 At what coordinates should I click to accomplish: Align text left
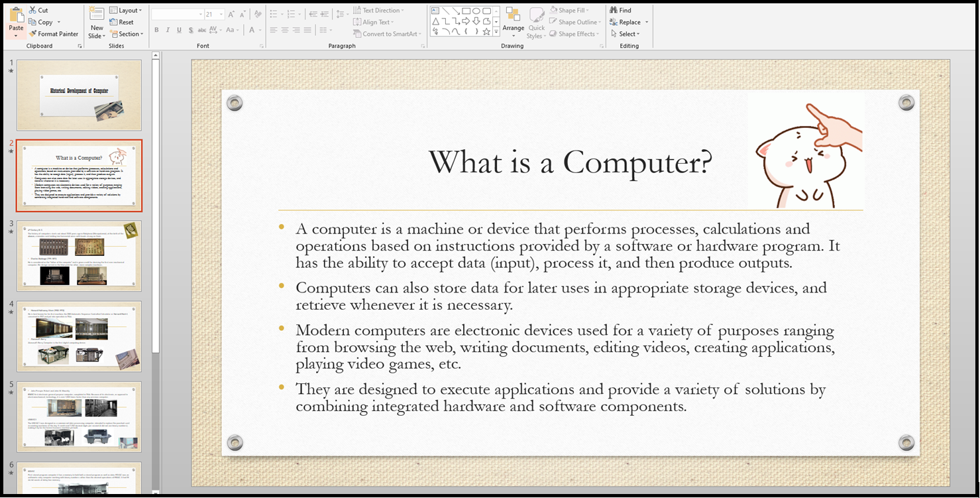(273, 30)
